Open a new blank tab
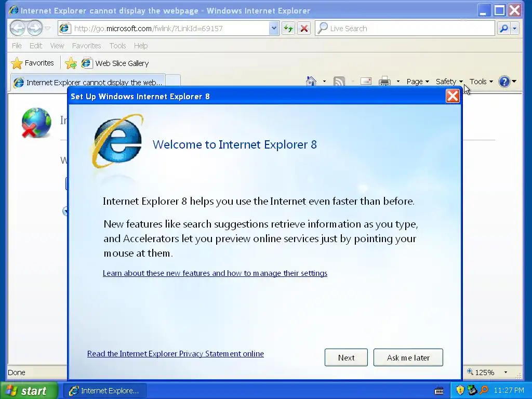This screenshot has height=399, width=532. [173, 82]
